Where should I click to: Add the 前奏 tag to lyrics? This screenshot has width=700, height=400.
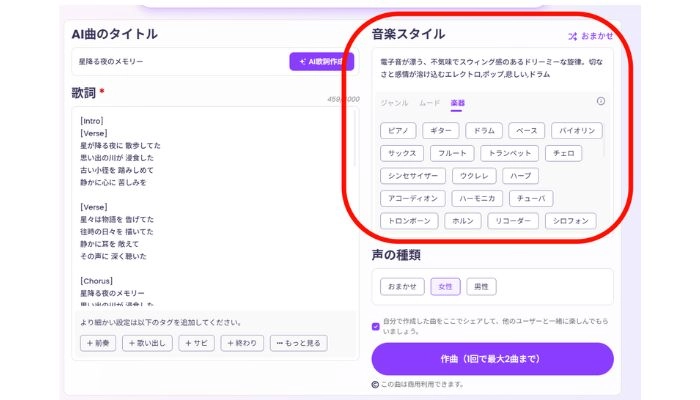tap(97, 343)
